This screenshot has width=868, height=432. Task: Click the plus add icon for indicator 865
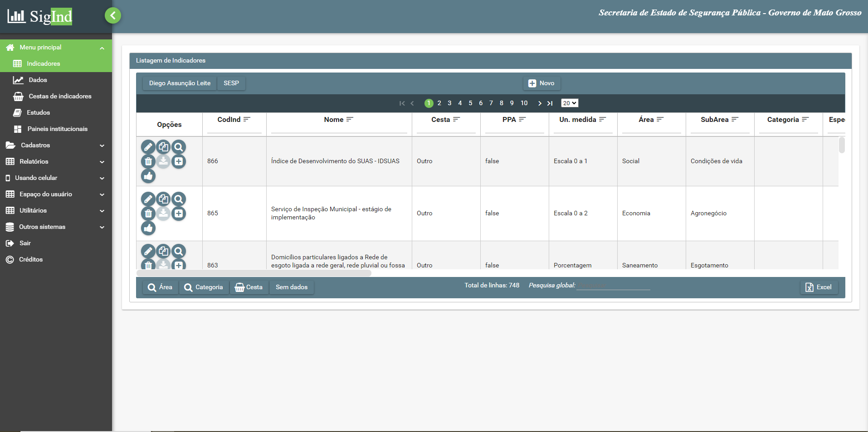pos(179,214)
